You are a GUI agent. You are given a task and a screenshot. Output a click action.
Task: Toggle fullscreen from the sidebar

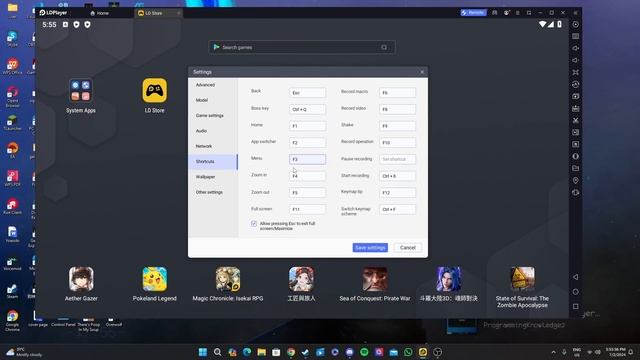click(x=576, y=72)
